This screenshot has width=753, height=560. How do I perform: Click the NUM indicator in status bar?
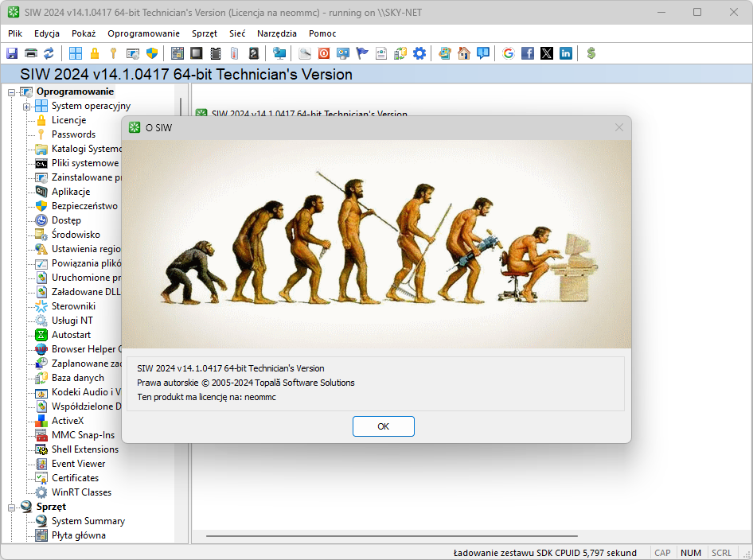click(691, 553)
